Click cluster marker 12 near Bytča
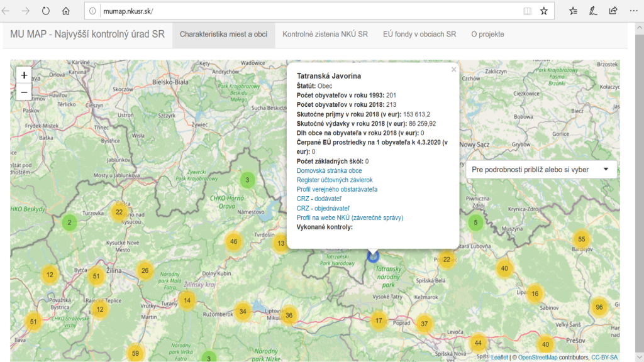The image size is (644, 362). point(50,275)
